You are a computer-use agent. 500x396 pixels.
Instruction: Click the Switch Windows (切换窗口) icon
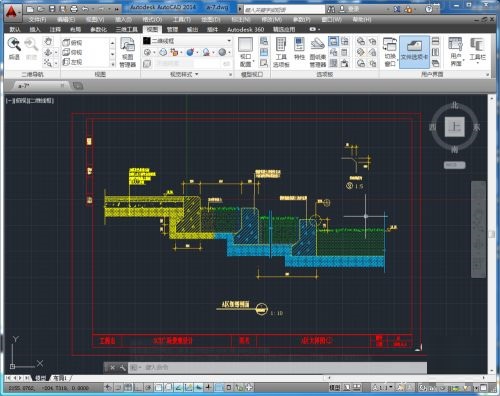[390, 52]
